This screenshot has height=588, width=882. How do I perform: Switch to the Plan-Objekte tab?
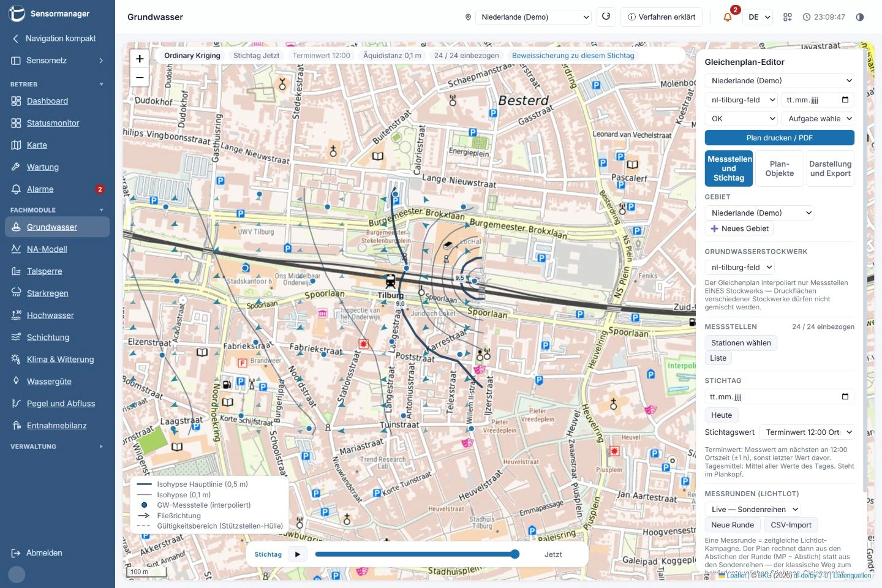[780, 168]
